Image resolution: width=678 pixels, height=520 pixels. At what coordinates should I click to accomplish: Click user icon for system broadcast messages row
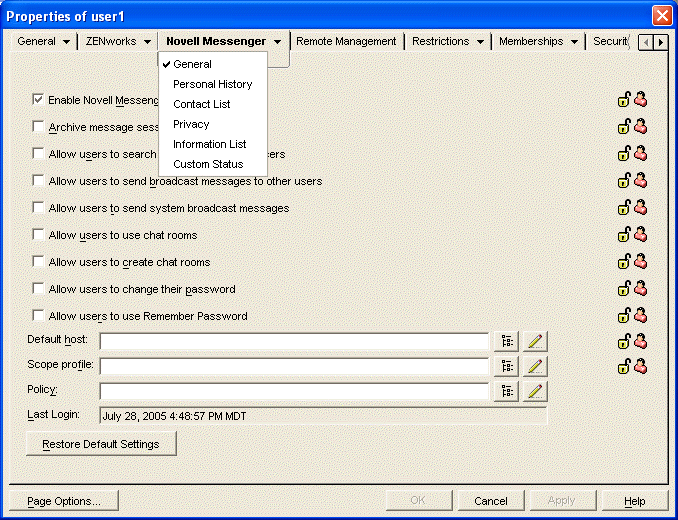point(640,207)
